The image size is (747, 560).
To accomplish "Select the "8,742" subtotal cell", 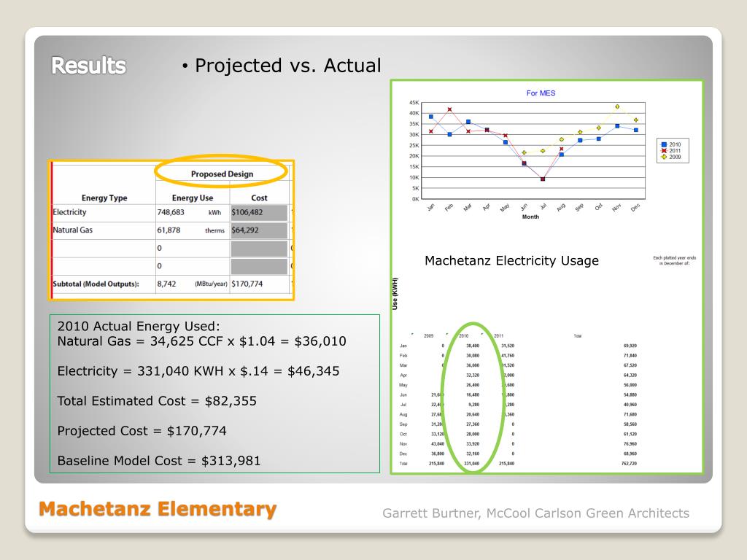I will [166, 284].
